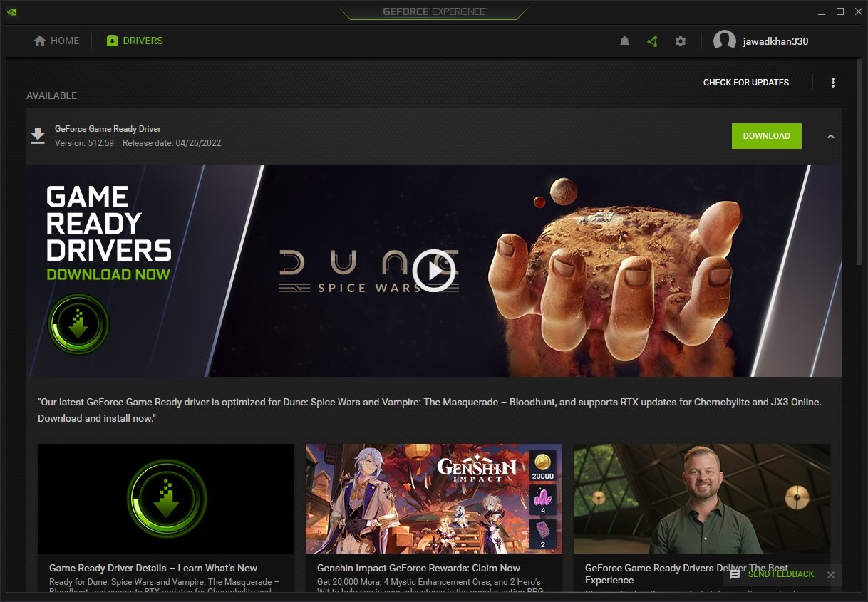The width and height of the screenshot is (868, 602).
Task: Open settings gear icon
Action: point(681,41)
